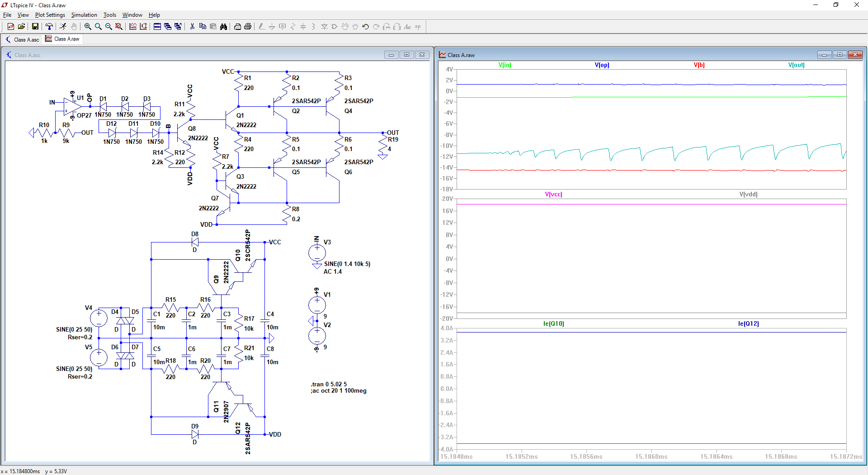Click the status bar coordinate readout
Screen dimensions: 868x475
pos(34,471)
